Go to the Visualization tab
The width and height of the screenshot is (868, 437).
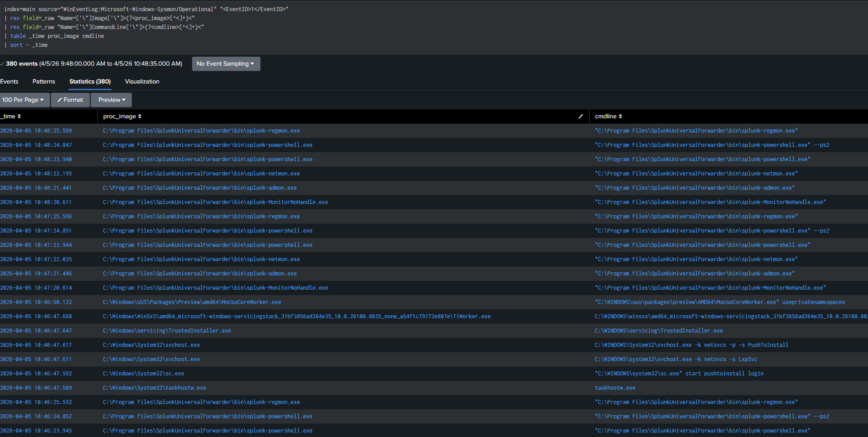(142, 82)
